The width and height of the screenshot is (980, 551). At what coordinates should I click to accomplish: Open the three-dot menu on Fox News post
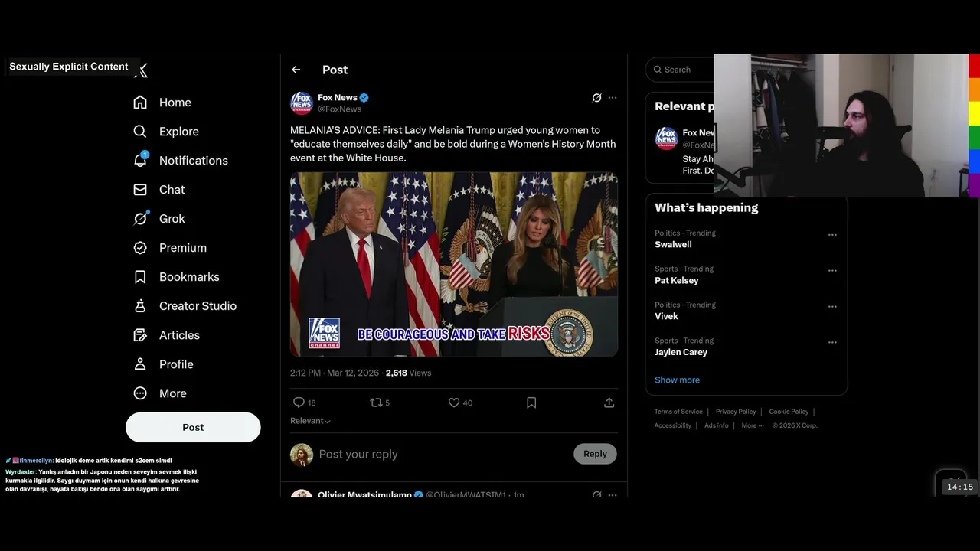click(x=612, y=98)
